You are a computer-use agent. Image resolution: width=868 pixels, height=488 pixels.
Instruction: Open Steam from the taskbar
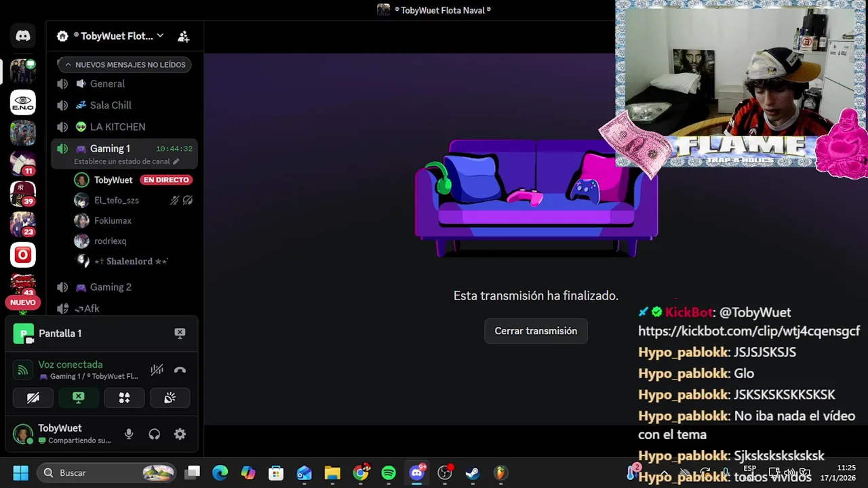tap(473, 472)
